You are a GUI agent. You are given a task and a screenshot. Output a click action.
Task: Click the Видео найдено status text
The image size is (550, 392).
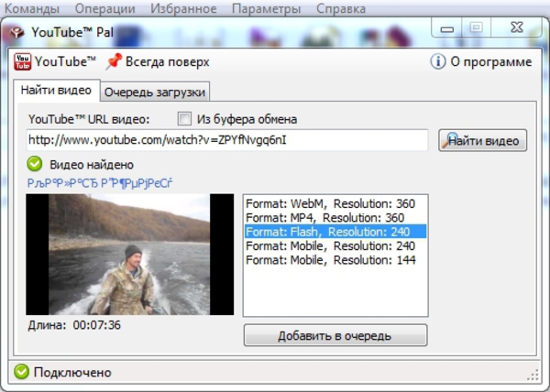[x=92, y=165]
